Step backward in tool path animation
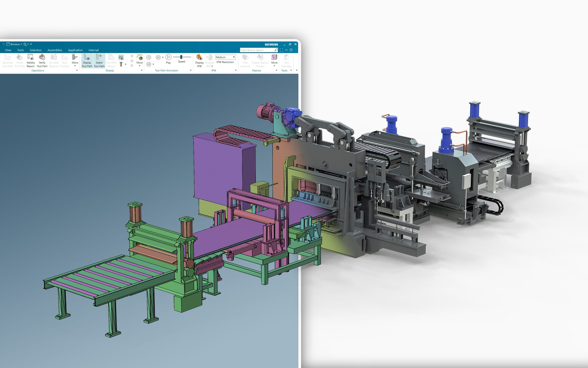 pos(149,57)
